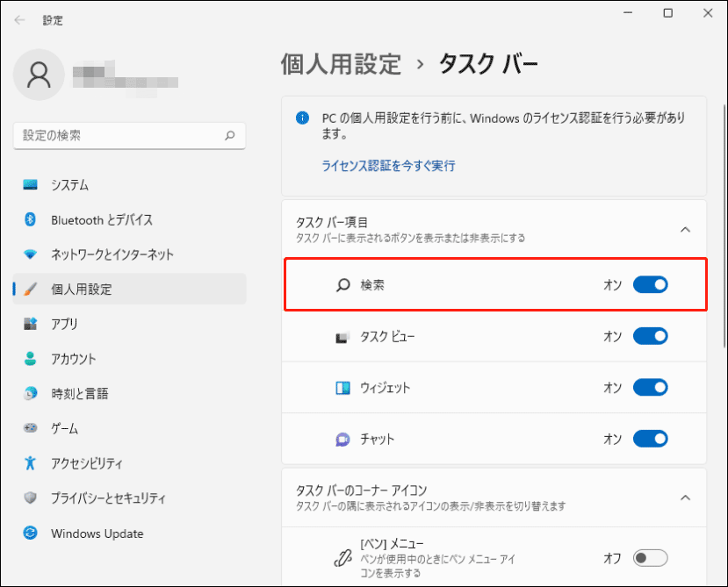728x587 pixels.
Task: Click the ネットワーク Wi-Fi icon
Action: [x=30, y=254]
